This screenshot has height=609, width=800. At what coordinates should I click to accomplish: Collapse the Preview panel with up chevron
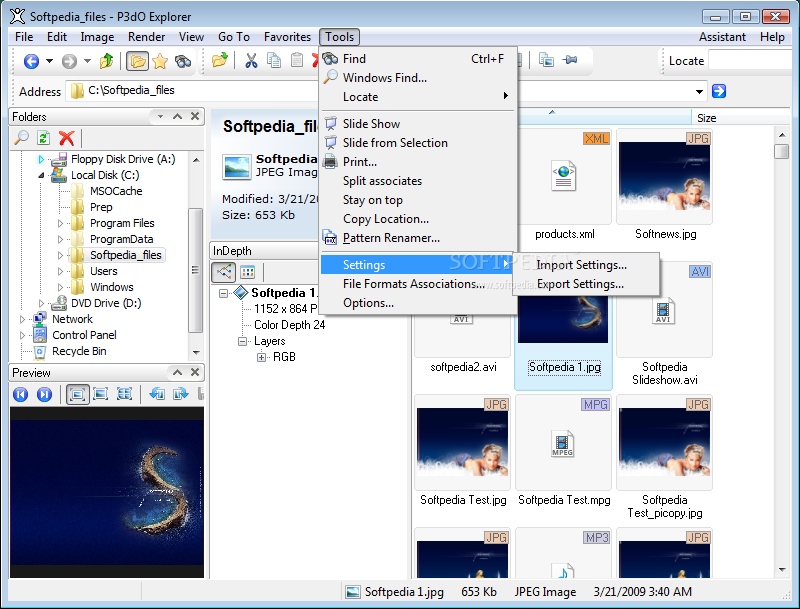178,372
